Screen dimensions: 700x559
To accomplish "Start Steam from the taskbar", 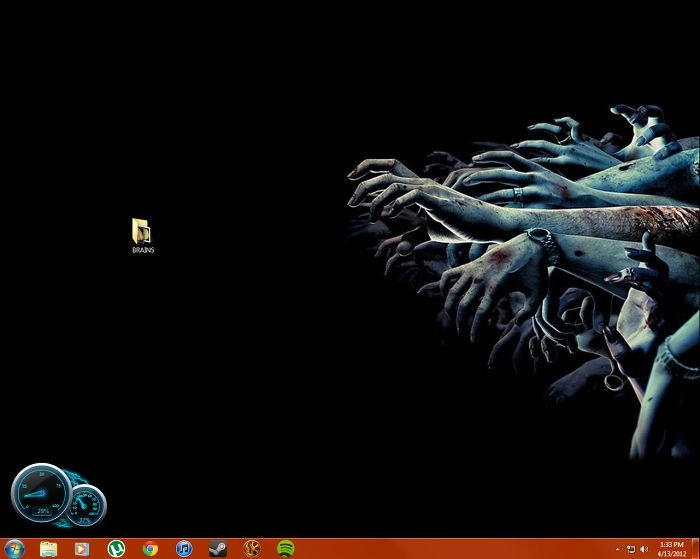I will pyautogui.click(x=217, y=548).
